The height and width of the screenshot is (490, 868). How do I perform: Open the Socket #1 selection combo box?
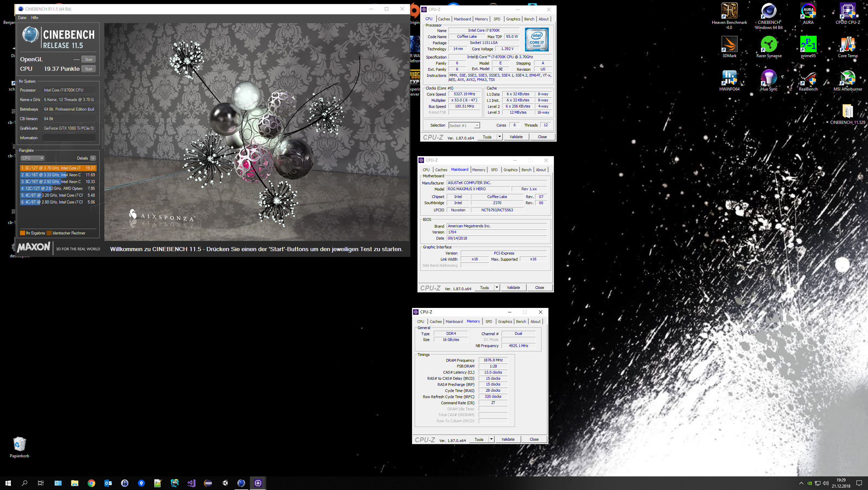coord(464,126)
